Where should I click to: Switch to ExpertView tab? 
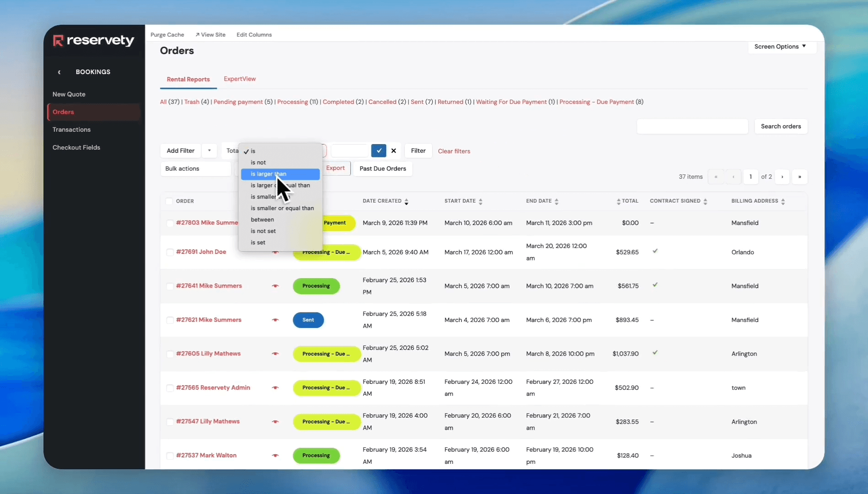tap(240, 79)
